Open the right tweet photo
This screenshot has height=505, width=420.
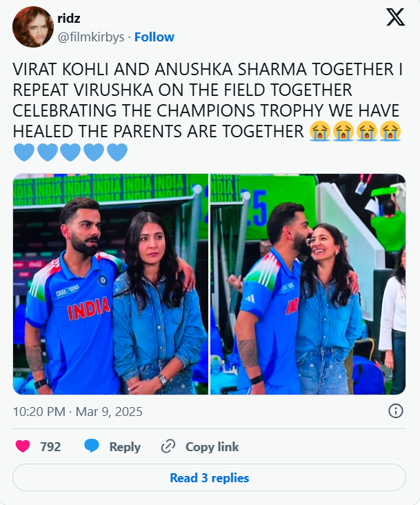[308, 284]
